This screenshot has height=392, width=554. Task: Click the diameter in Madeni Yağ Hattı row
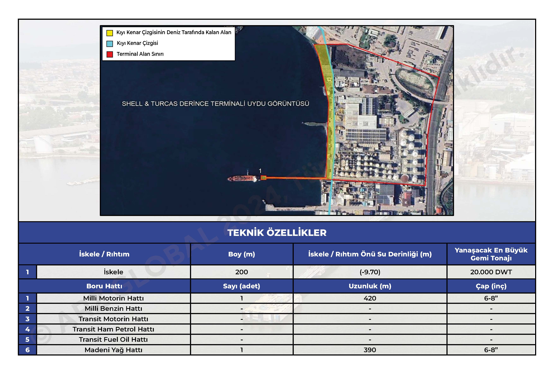coord(491,350)
